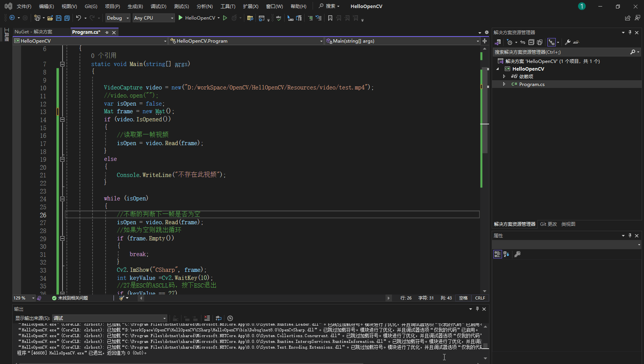Screen dimensions: 644x364
Task: Open the startup project dropdown arrow beside HelloOpenCV
Action: click(x=219, y=18)
